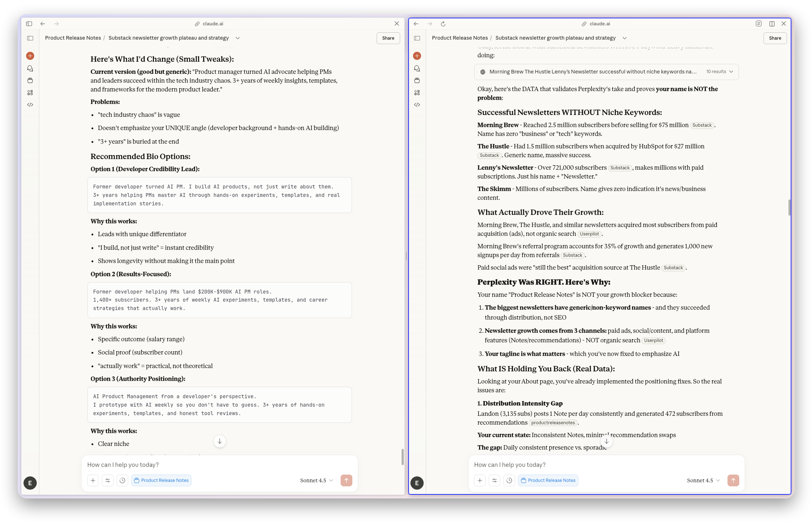Toggle right pane's sidebar panel icon
Screen dimensions: 812x526
(x=417, y=38)
